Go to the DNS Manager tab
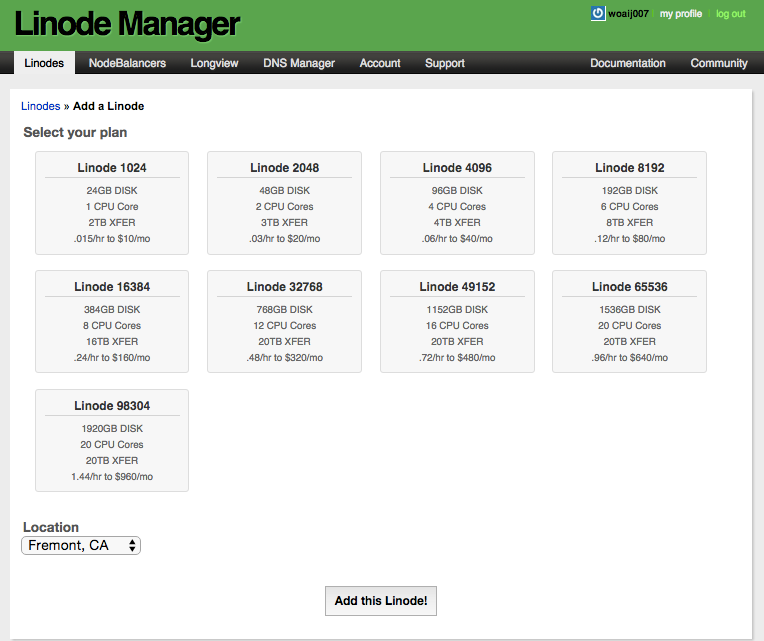The image size is (764, 641). coord(299,63)
